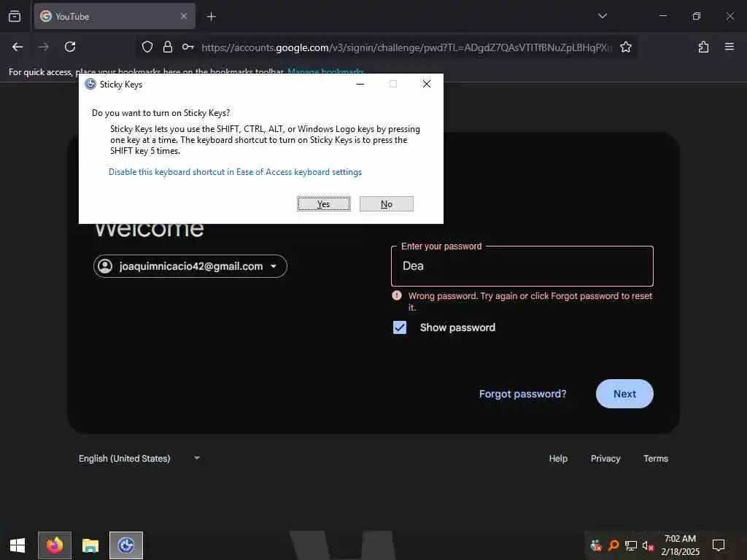747x560 pixels.
Task: Go back to the previous page
Action: pyautogui.click(x=18, y=47)
